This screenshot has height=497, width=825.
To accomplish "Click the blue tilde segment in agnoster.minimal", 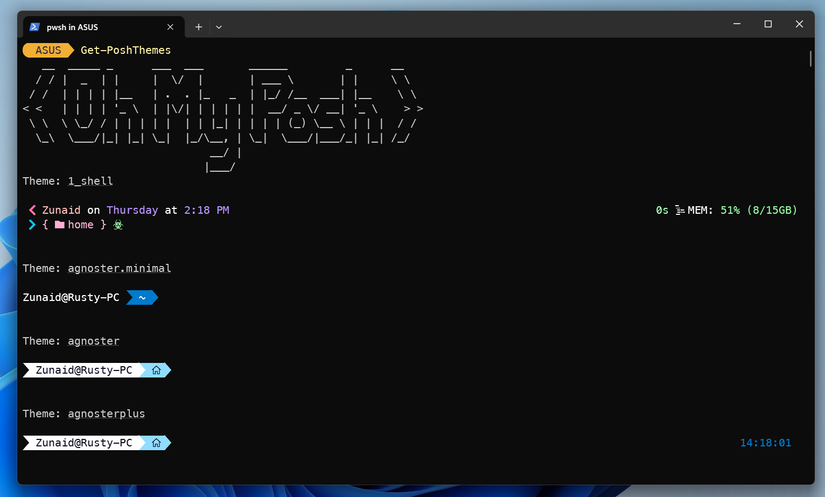I will [142, 298].
